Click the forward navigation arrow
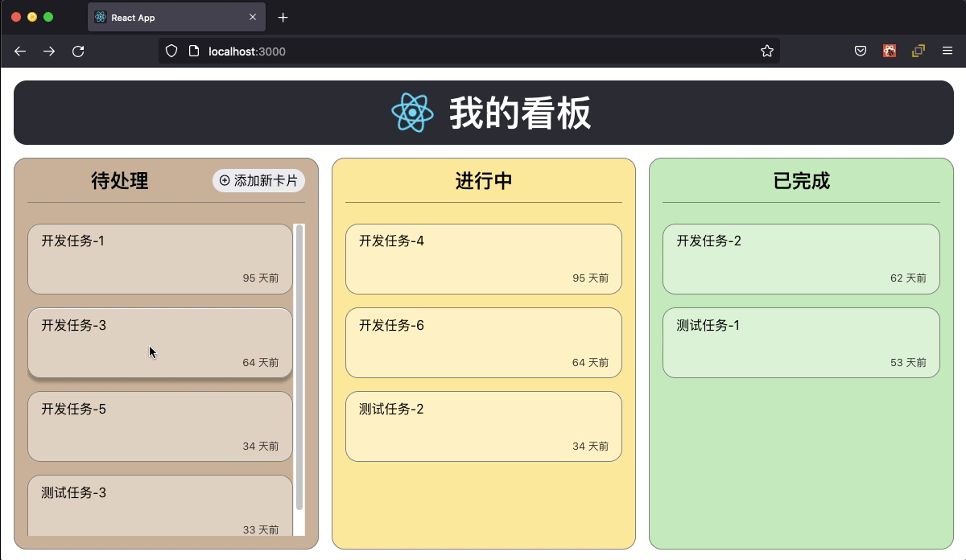The width and height of the screenshot is (966, 560). (x=48, y=51)
